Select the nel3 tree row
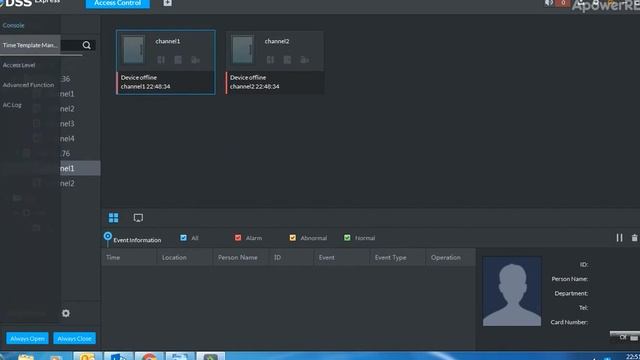The width and height of the screenshot is (640, 360). click(x=67, y=124)
